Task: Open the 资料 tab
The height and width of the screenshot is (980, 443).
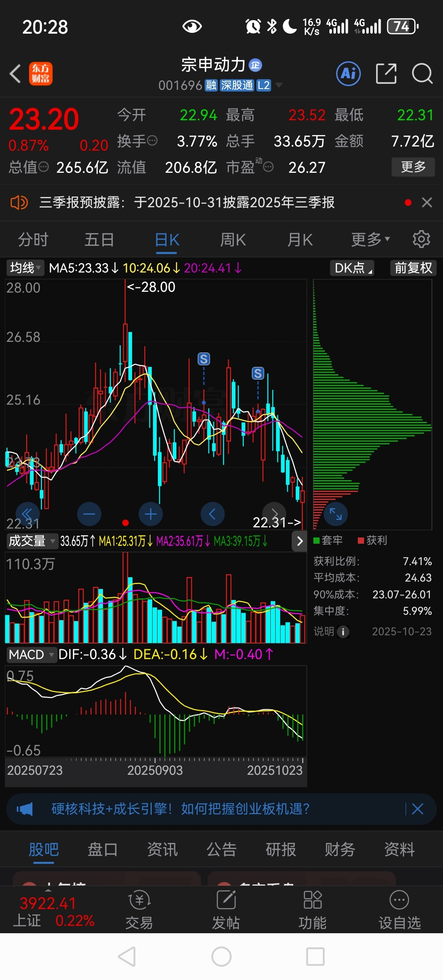Action: 400,849
